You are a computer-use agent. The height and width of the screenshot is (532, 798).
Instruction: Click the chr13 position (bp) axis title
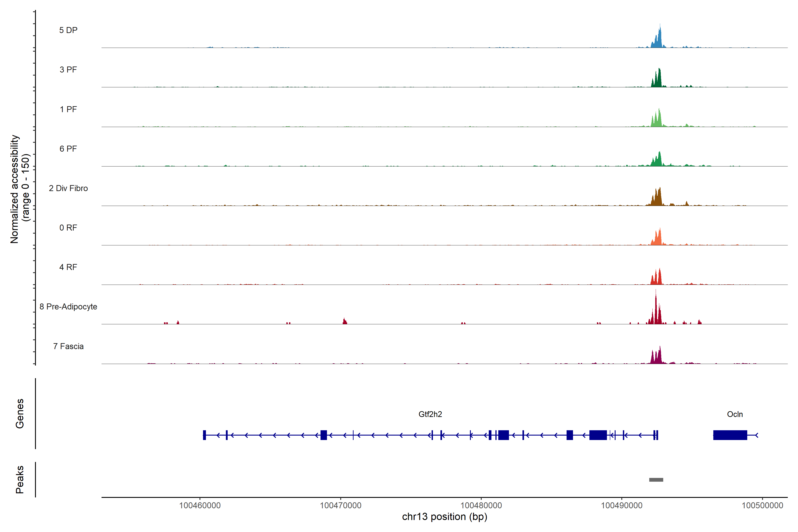click(444, 517)
